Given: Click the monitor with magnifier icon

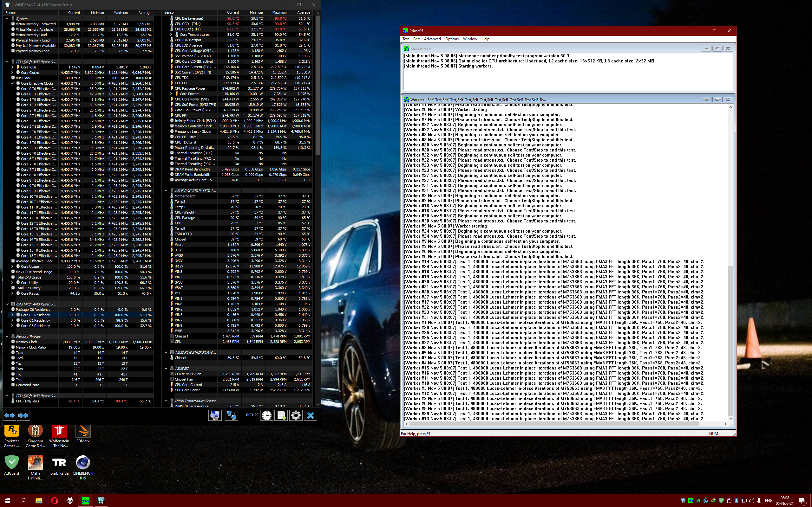Looking at the screenshot, I should point(215,415).
